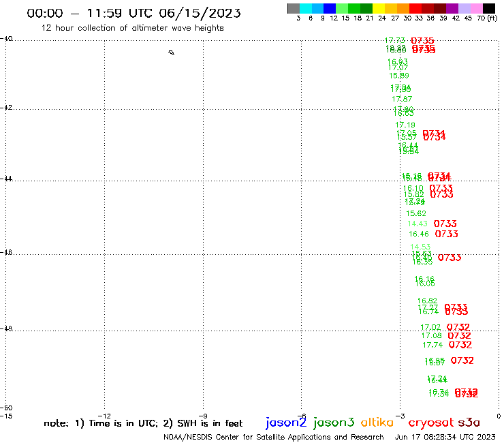Click the red 'cryosat' satellite label
The width and height of the screenshot is (504, 443).
[x=430, y=423]
